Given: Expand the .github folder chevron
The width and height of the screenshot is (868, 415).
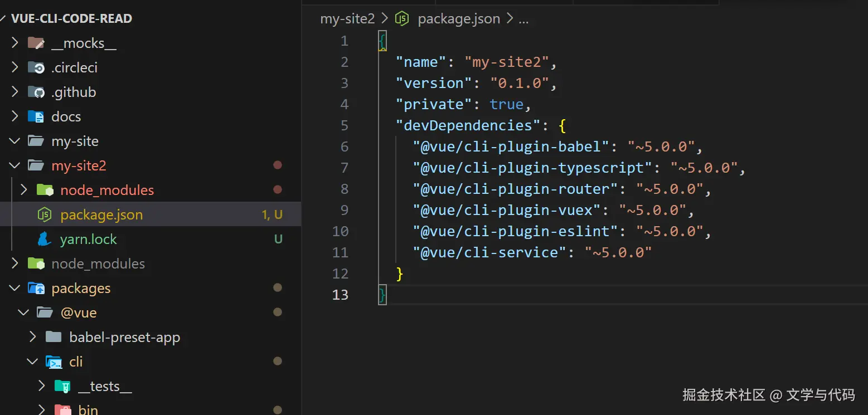Looking at the screenshot, I should pyautogui.click(x=15, y=92).
